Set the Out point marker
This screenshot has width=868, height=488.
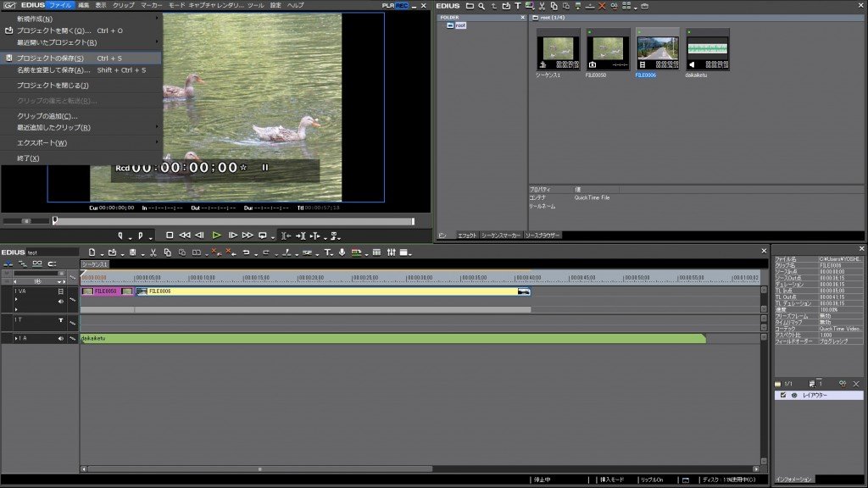(141, 236)
